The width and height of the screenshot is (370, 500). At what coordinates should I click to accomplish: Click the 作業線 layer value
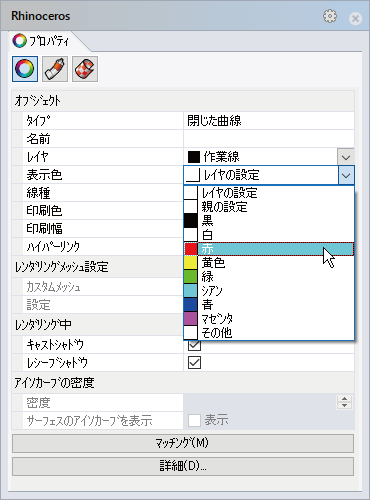[222, 157]
